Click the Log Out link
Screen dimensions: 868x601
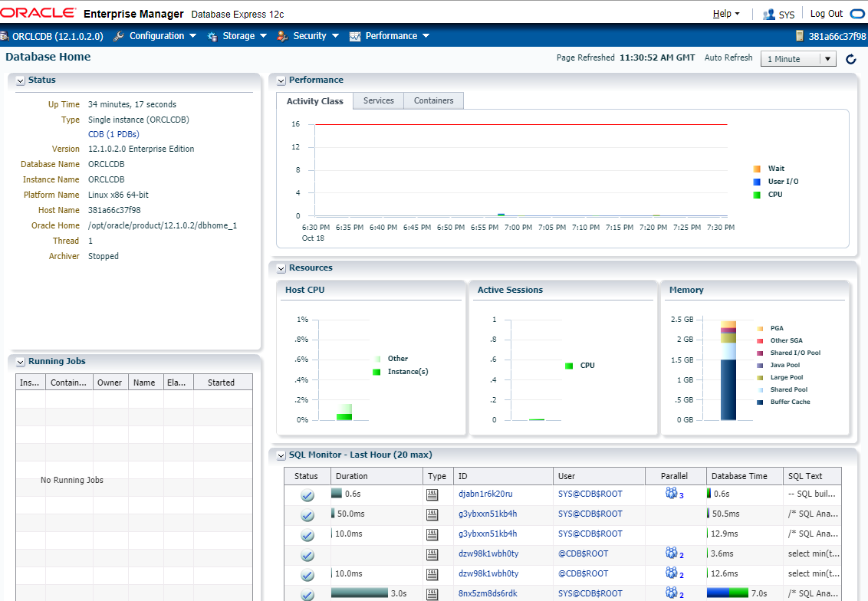pyautogui.click(x=827, y=14)
